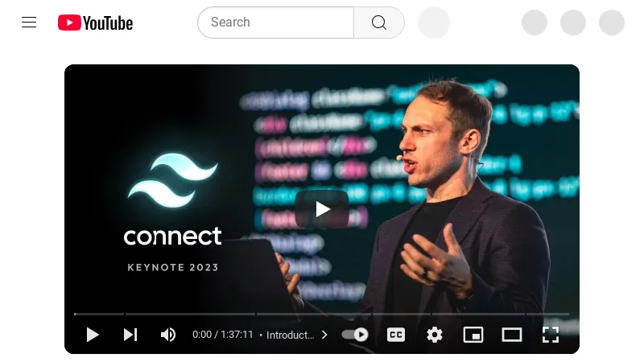Play the video from control bar
644x362 pixels.
coord(93,335)
